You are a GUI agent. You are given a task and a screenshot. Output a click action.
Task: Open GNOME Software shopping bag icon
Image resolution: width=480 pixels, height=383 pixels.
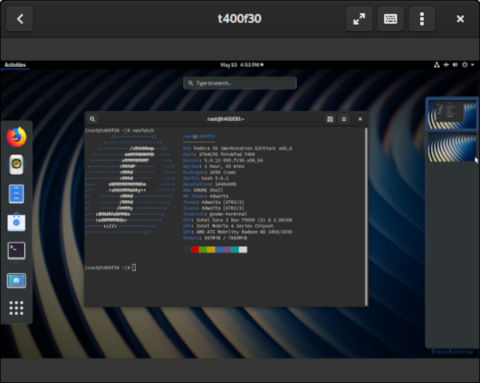[16, 222]
